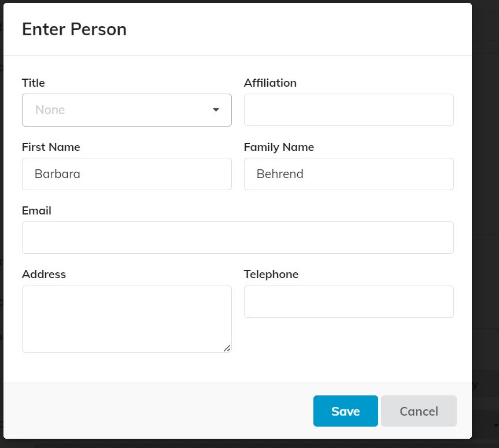Click the 'Address' field label
Image resolution: width=499 pixels, height=448 pixels.
[x=44, y=274]
